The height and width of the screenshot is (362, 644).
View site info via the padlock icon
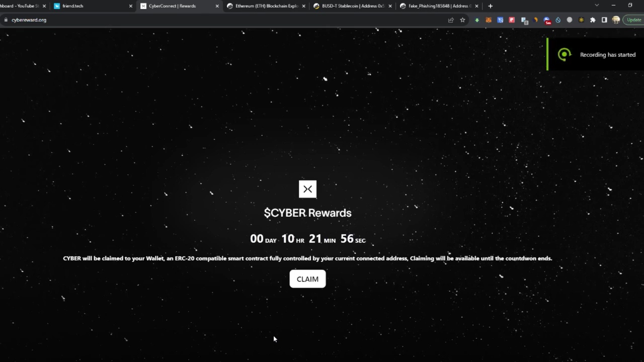pyautogui.click(x=6, y=20)
